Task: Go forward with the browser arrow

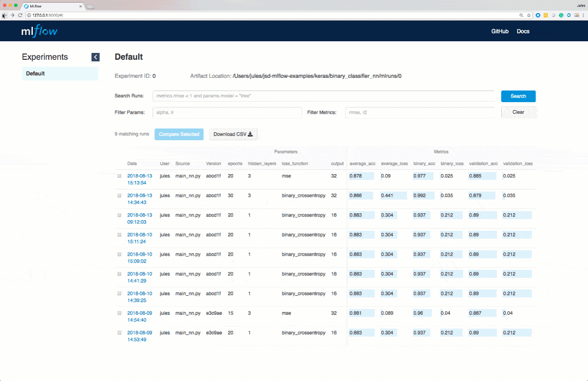Action: (12, 15)
